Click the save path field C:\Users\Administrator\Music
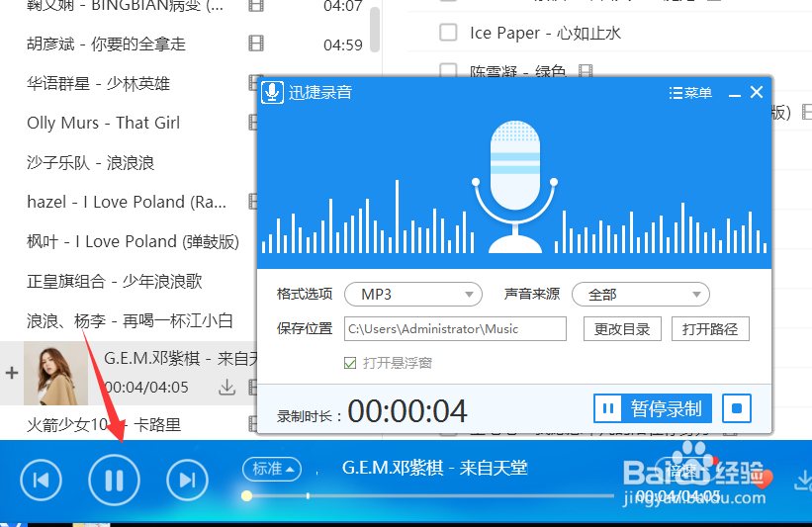 point(455,328)
